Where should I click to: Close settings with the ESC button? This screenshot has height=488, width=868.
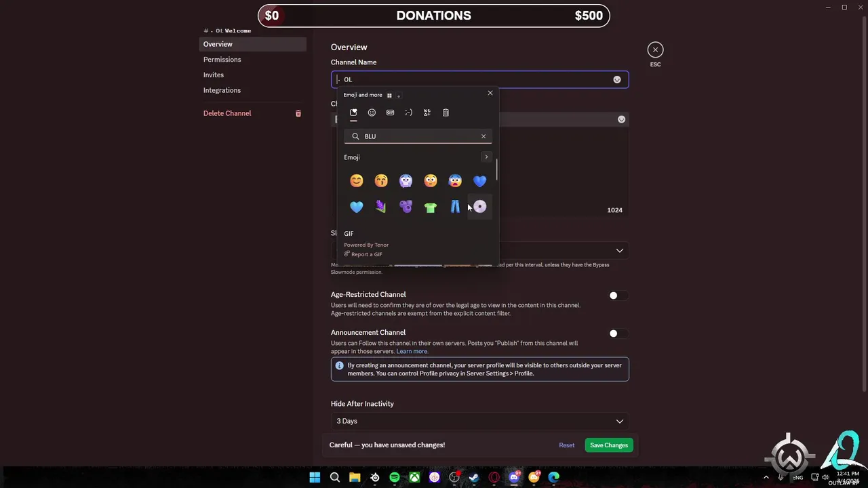(655, 49)
